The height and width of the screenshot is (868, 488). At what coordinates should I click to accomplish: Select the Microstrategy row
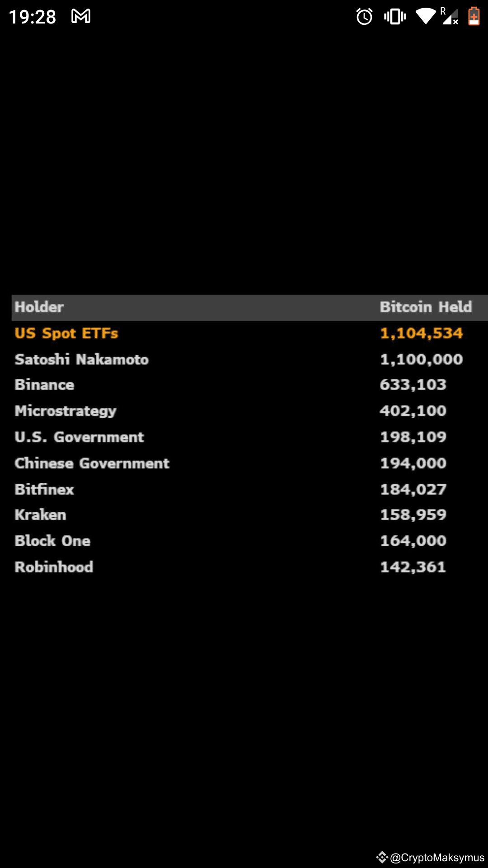click(x=66, y=411)
